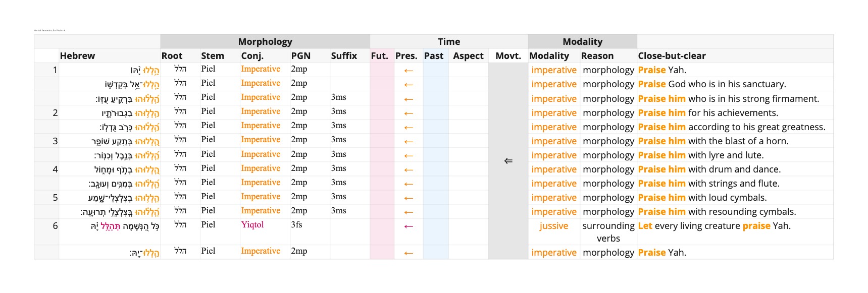This screenshot has width=868, height=293.
Task: Click the orange Pres. arrow in verse 1 row
Action: point(409,71)
